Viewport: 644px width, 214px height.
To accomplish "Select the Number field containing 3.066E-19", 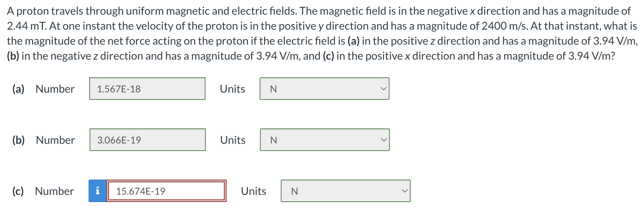I will pos(147,140).
